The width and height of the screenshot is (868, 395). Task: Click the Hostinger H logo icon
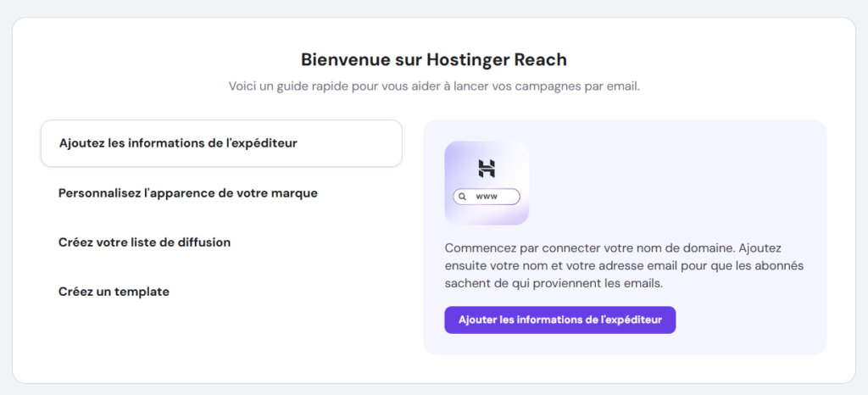point(486,168)
